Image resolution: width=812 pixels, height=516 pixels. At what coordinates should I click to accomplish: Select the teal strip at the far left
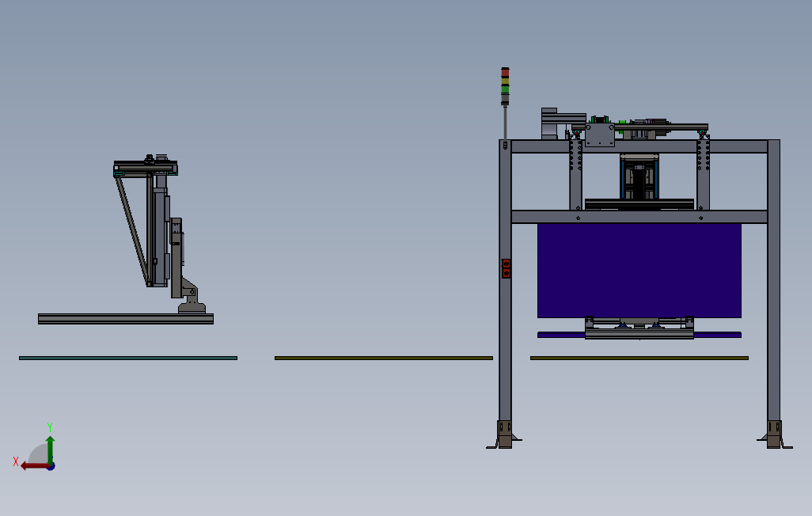pyautogui.click(x=128, y=358)
